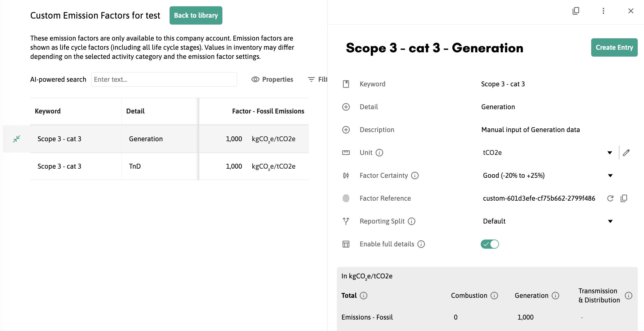644x331 pixels.
Task: Expand the Factor Certainty dropdown
Action: 610,176
